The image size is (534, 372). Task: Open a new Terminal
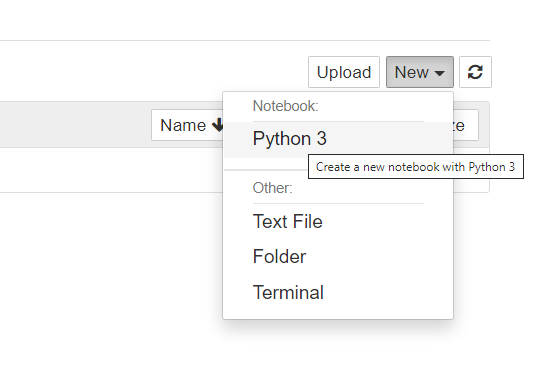338,292
